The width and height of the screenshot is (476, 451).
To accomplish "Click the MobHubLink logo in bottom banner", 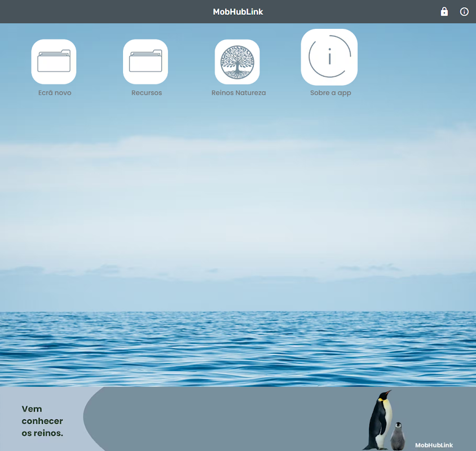I will click(434, 445).
